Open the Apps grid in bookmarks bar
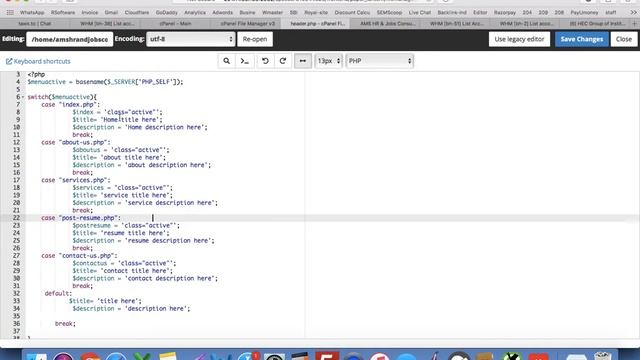The width and height of the screenshot is (640, 360). tap(10, 13)
